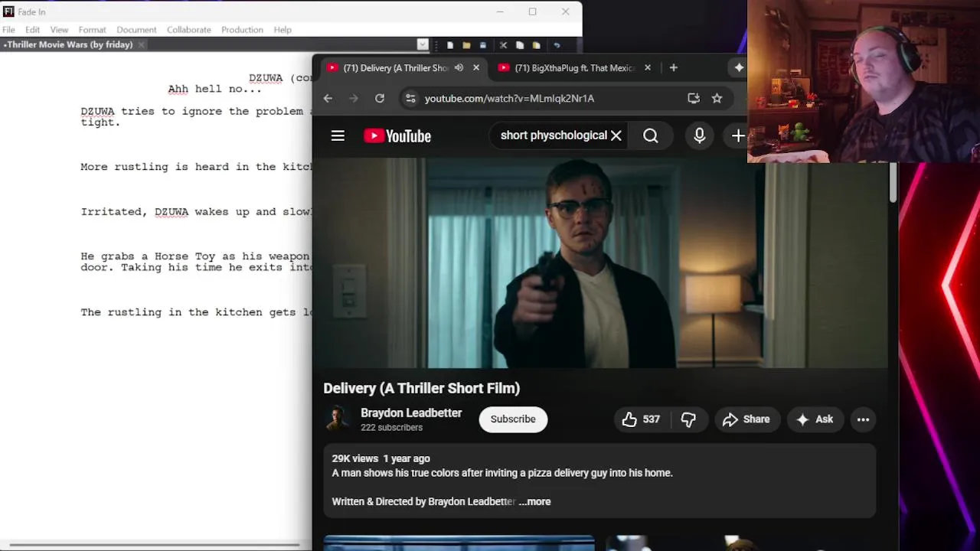Open the View menu in Fade In
This screenshot has width=980, height=551.
(59, 30)
